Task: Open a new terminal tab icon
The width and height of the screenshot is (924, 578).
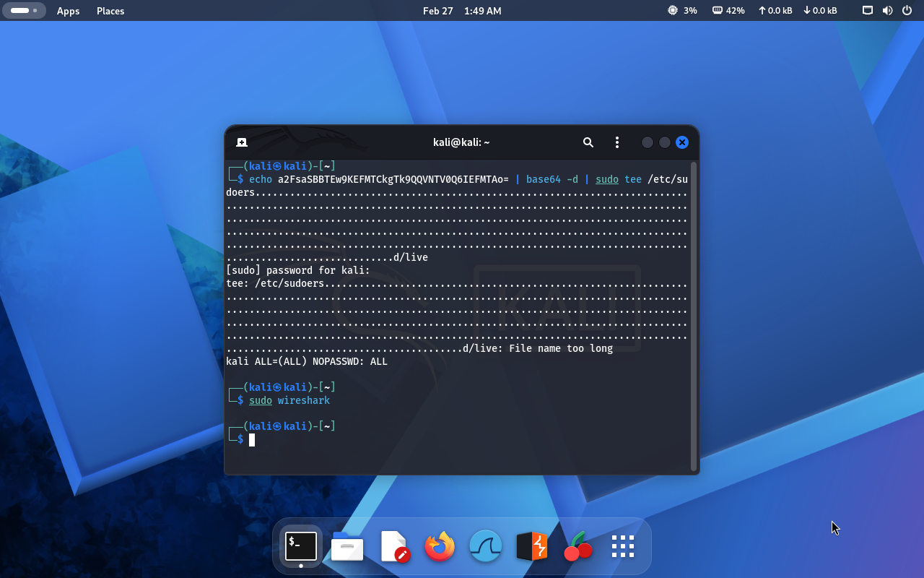Action: click(x=242, y=142)
